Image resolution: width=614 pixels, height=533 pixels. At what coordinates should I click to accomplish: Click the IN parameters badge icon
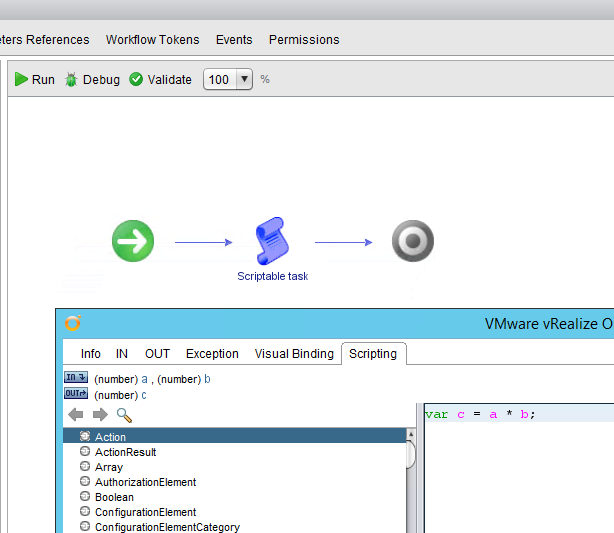pyautogui.click(x=76, y=377)
